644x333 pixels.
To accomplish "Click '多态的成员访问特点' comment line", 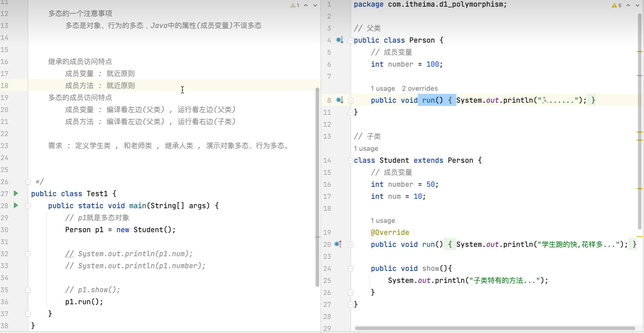I will click(80, 98).
